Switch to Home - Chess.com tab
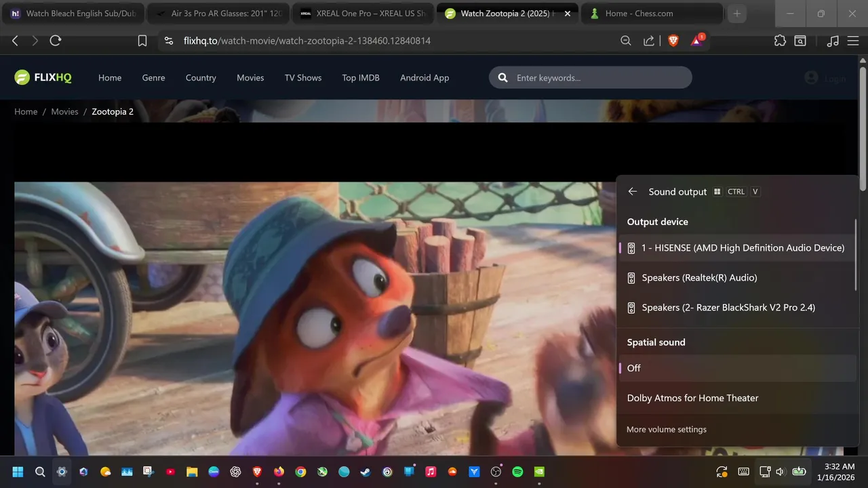 click(652, 14)
